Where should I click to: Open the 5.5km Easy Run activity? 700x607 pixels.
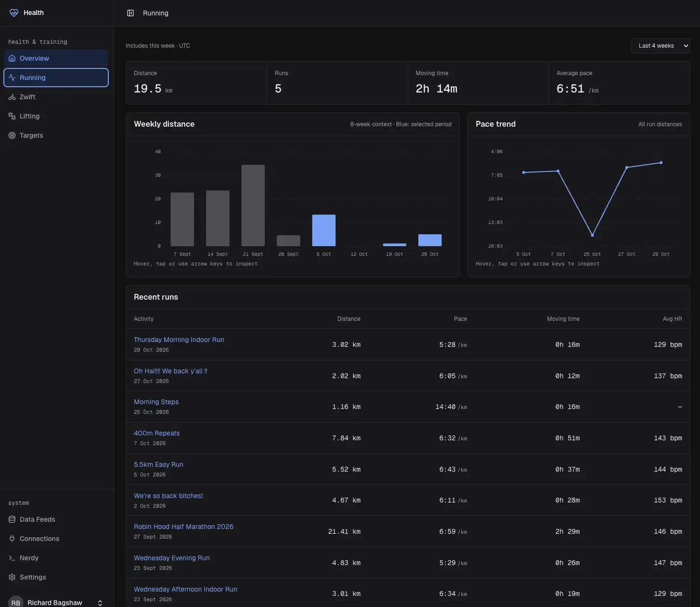tap(158, 464)
